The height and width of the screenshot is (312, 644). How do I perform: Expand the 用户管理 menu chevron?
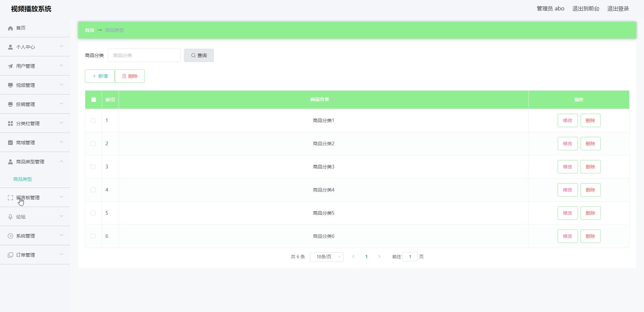pyautogui.click(x=61, y=66)
